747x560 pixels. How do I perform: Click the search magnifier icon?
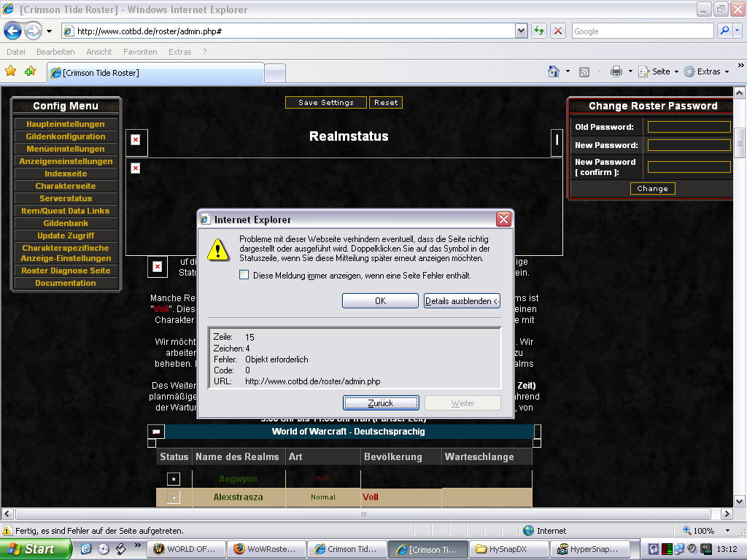(x=724, y=31)
